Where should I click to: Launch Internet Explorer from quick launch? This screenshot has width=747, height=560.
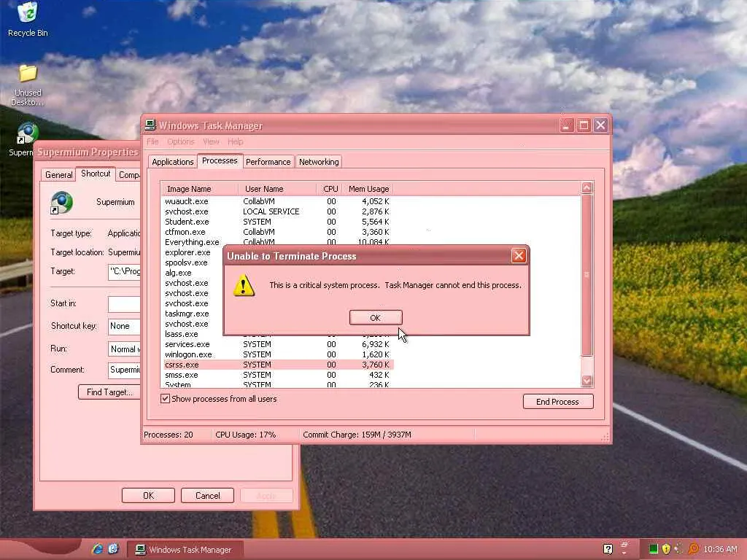tap(97, 549)
